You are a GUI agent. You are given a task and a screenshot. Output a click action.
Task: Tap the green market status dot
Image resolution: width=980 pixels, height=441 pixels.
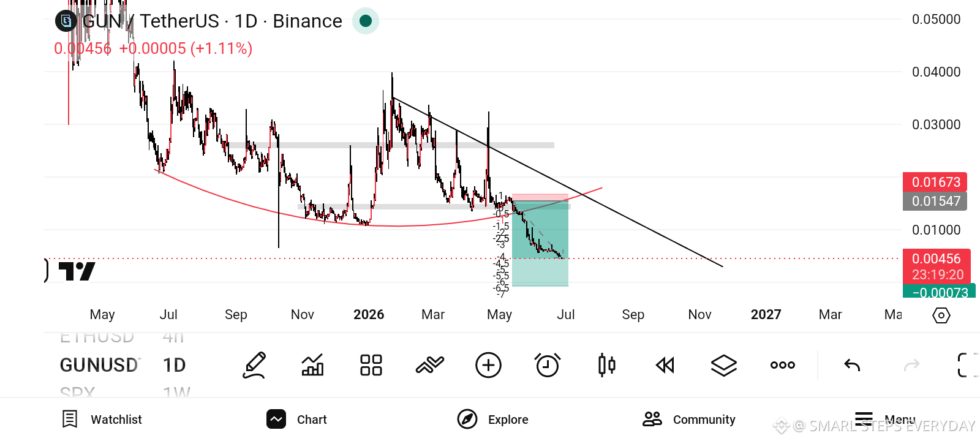[366, 21]
